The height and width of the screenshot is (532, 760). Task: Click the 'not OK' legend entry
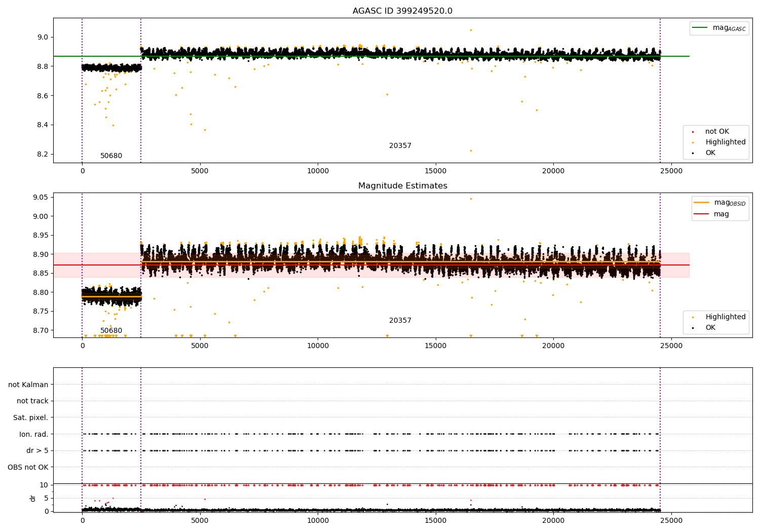717,131
